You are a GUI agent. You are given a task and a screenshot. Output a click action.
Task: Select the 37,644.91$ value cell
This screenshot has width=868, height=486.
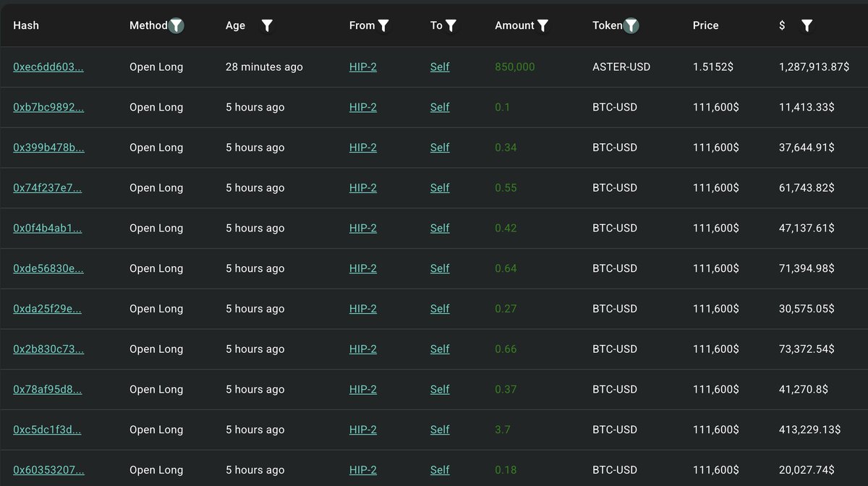807,148
